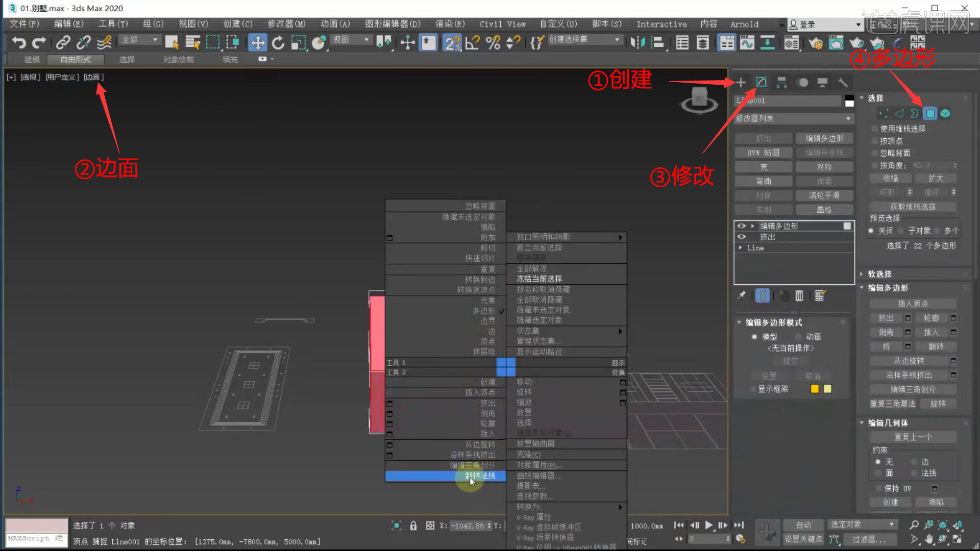Select 边 constraint radio button
Screen dimensions: 980x551
(914, 462)
